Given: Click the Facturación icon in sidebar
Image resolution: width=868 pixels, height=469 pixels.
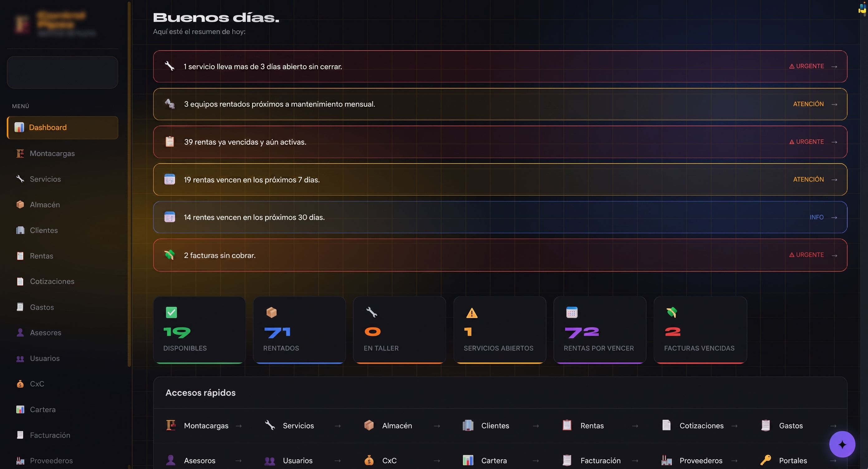Looking at the screenshot, I should pyautogui.click(x=20, y=435).
